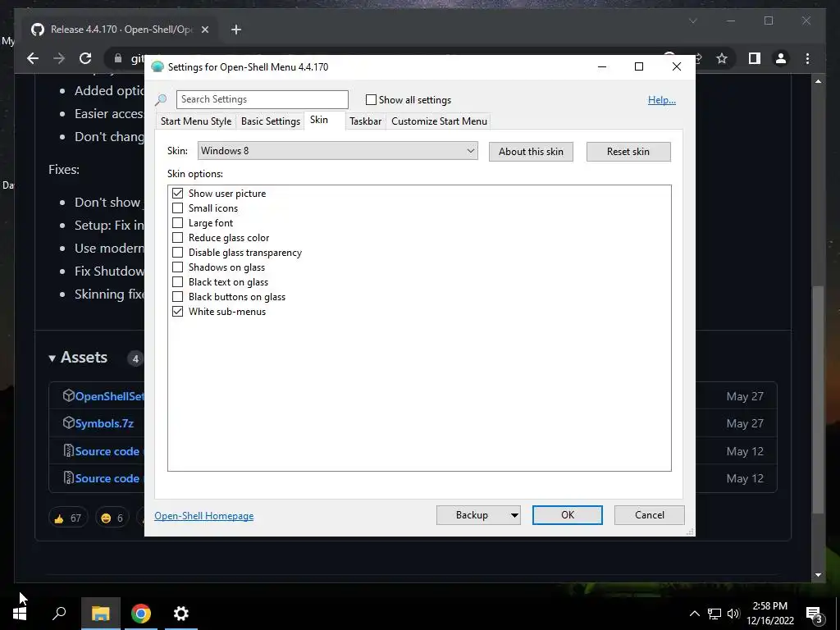840x630 pixels.
Task: Cancel the settings dialog
Action: tap(650, 515)
